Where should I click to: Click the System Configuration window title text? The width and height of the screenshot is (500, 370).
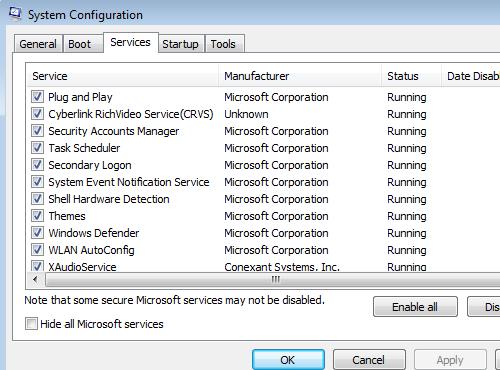point(85,15)
